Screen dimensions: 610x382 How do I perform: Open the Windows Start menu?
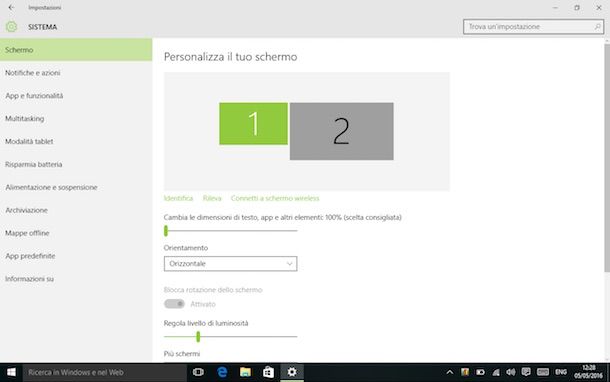pos(11,372)
